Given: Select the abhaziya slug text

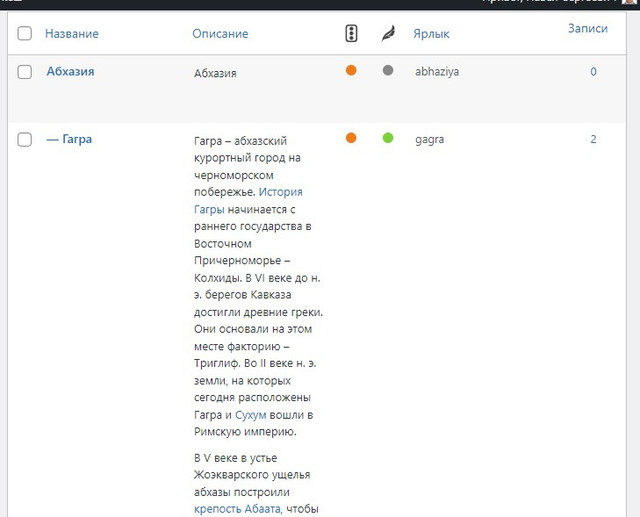Looking at the screenshot, I should tap(437, 72).
